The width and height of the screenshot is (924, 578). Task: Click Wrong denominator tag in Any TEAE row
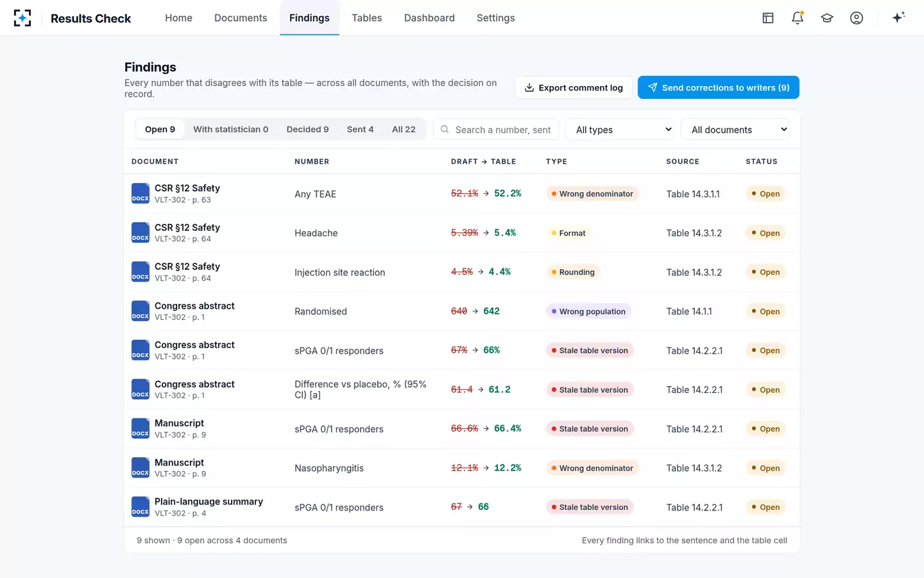coord(592,194)
